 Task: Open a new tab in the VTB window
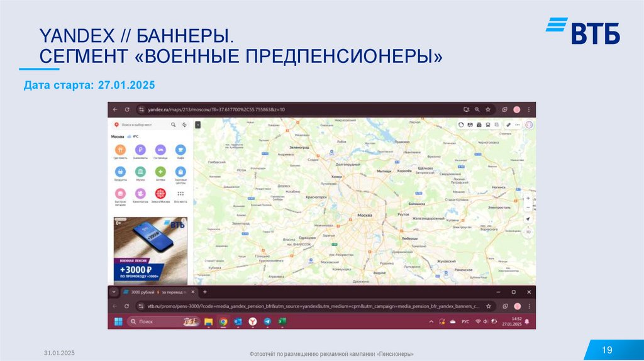coord(204,292)
